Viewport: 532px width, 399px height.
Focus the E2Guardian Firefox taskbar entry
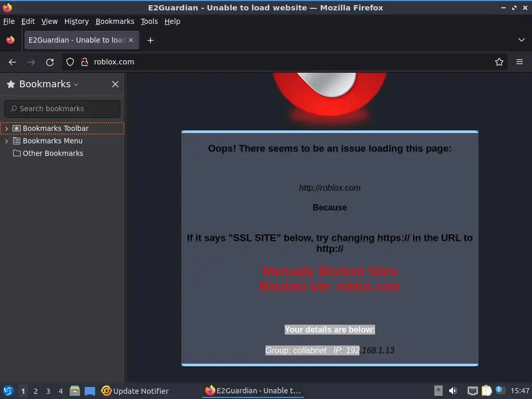[x=253, y=391]
